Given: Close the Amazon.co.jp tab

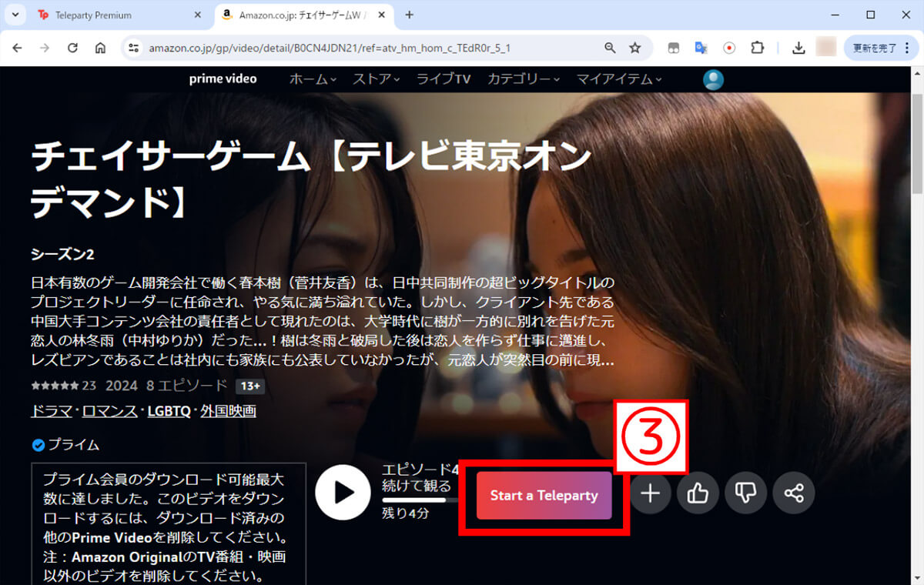Looking at the screenshot, I should 382,15.
